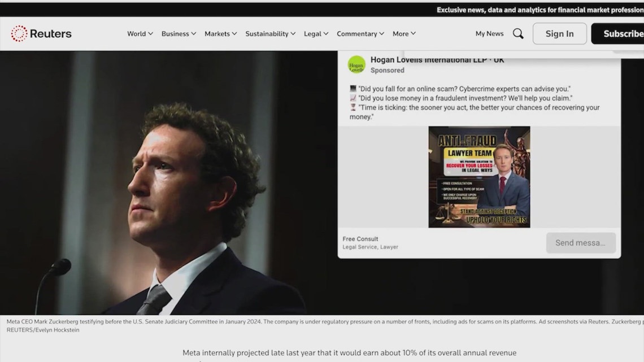Click the Sponsored label in the ad
The height and width of the screenshot is (362, 644).
pyautogui.click(x=388, y=71)
